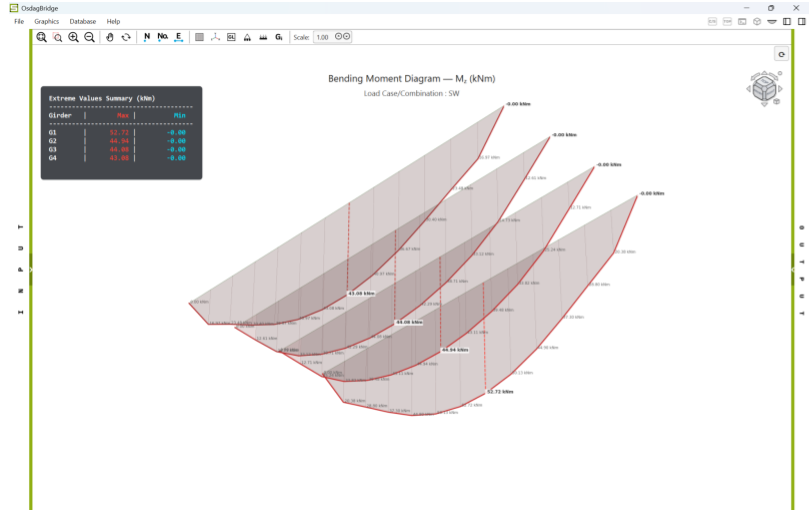Image resolution: width=811 pixels, height=526 pixels.
Task: Zoom in with the plus magnifier
Action: coord(73,37)
